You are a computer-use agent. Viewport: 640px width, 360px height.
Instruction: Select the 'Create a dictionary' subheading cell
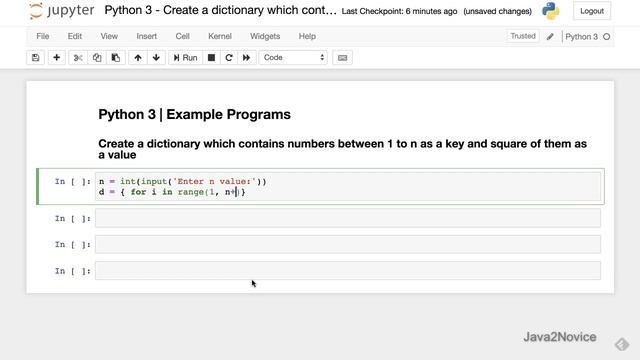pyautogui.click(x=342, y=149)
